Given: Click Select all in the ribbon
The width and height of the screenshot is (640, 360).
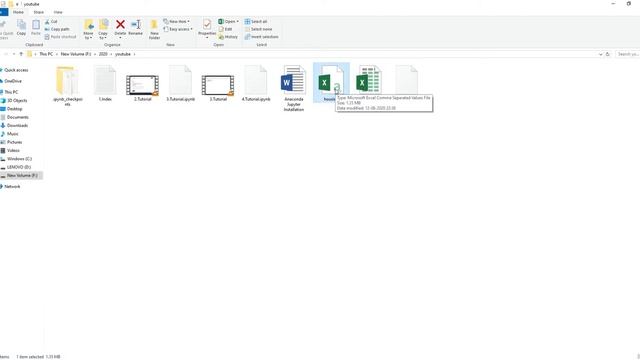Looking at the screenshot, I should [256, 21].
